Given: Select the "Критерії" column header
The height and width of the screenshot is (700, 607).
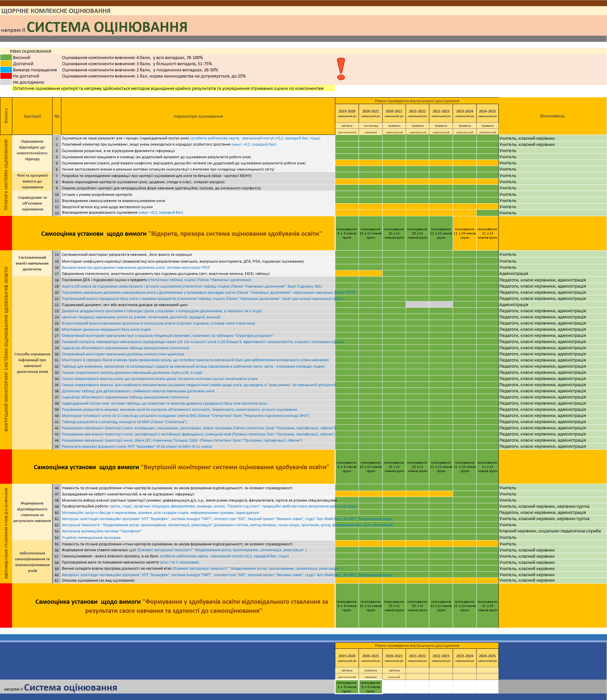Looking at the screenshot, I should point(32,116).
